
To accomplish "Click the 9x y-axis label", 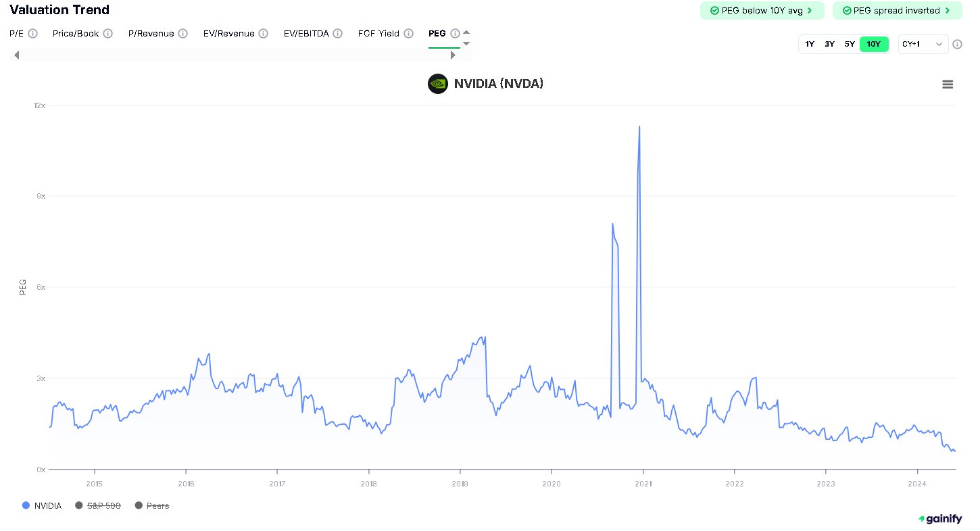I will click(41, 196).
